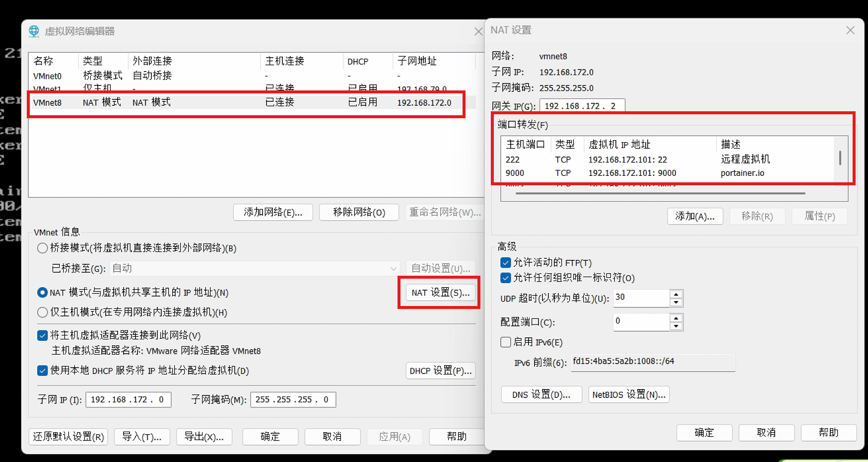Screen dimensions: 868x462
Task: Open DHCP 设置(P) dialog
Action: tap(441, 370)
